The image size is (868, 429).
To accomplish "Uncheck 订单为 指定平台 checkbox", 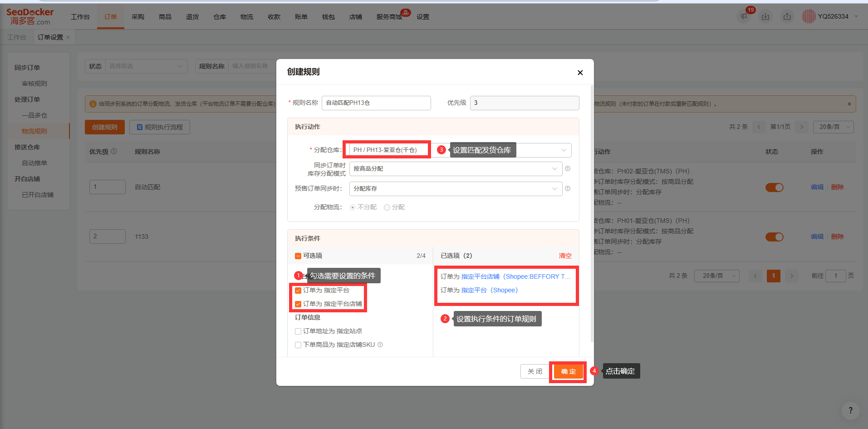I will [x=298, y=291].
